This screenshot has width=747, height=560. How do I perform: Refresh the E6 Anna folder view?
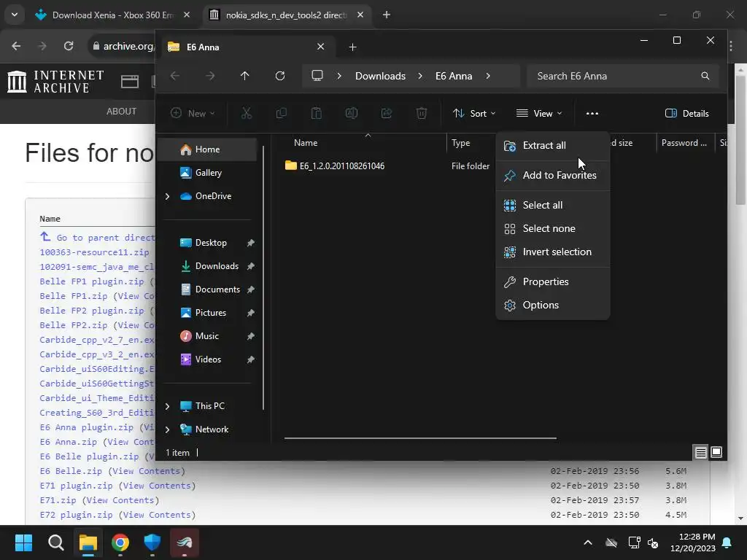(280, 76)
